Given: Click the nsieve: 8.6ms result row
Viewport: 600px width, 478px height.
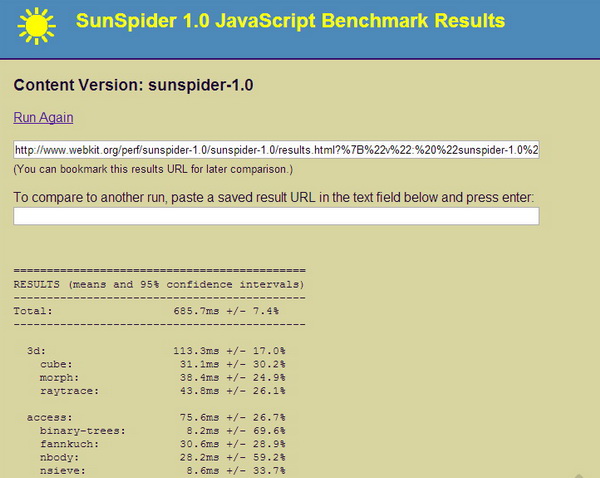Looking at the screenshot, I should click(x=163, y=470).
